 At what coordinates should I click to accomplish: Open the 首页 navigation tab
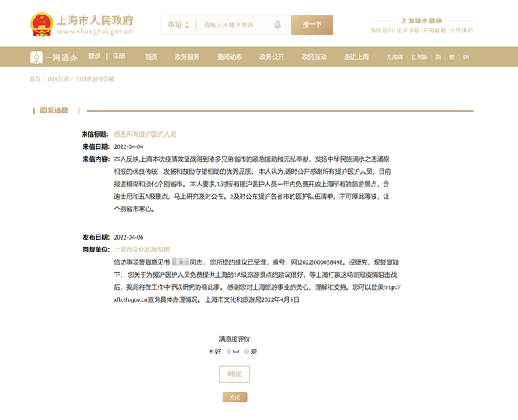[151, 57]
